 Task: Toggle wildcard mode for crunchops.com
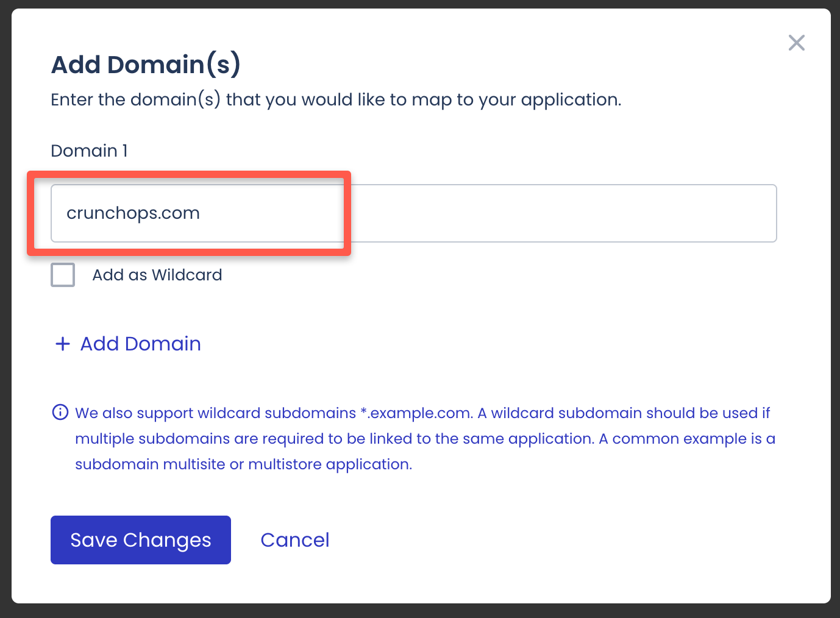point(62,275)
